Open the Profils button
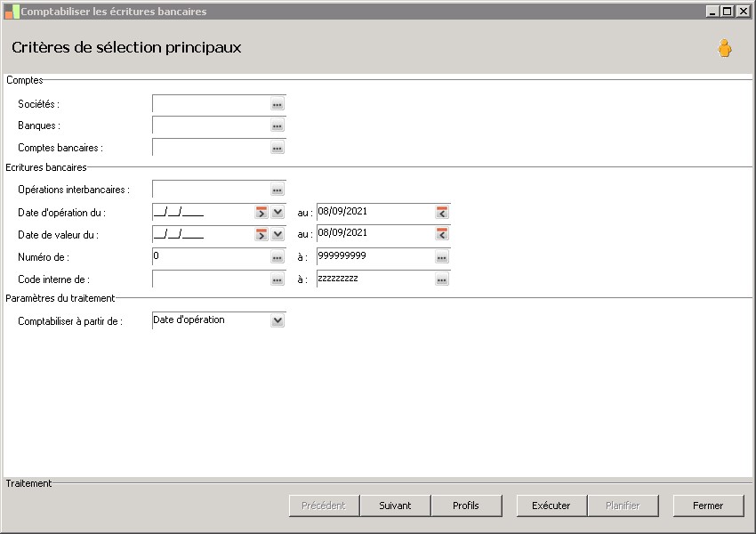756x534 pixels. click(x=465, y=506)
